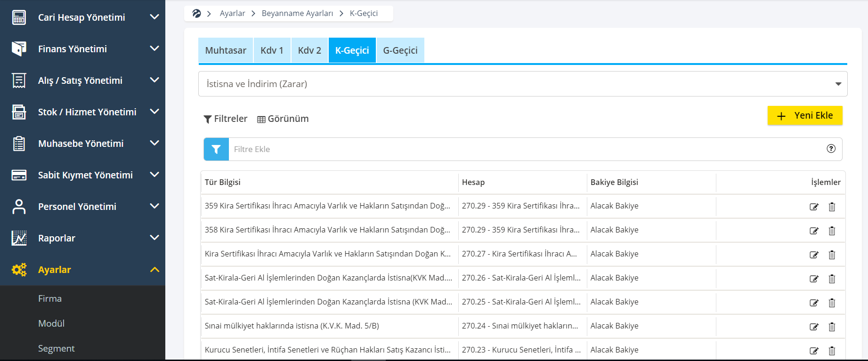Click the Finans Yönetimi sidebar icon
Image resolution: width=868 pixels, height=361 pixels.
[19, 49]
